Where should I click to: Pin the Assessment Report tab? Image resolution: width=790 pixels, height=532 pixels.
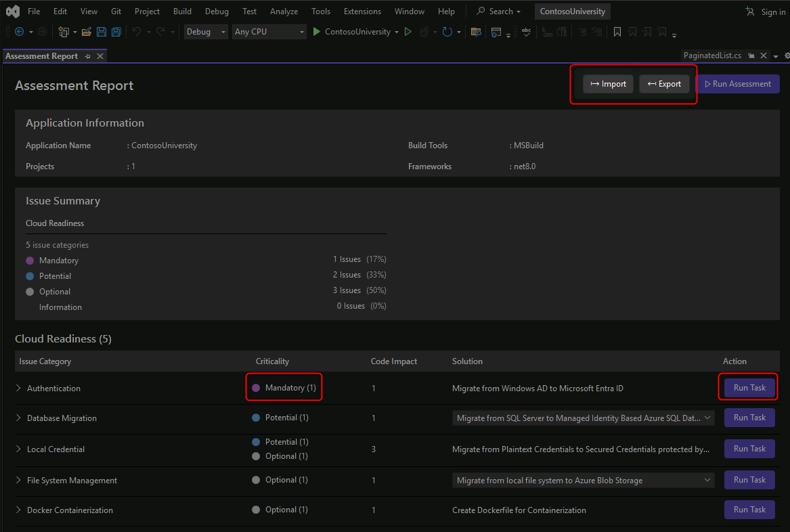88,56
